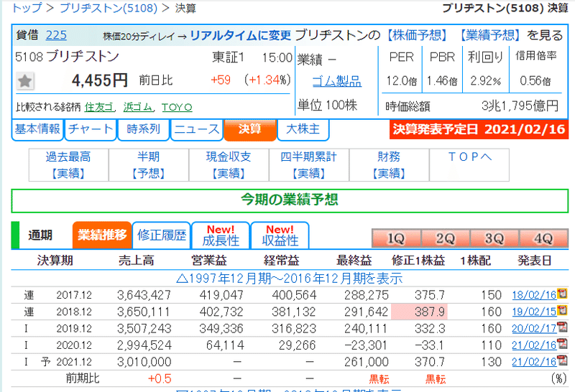Open PDF icon in the 2020.12 row
The height and width of the screenshot is (392, 575).
coord(562,344)
